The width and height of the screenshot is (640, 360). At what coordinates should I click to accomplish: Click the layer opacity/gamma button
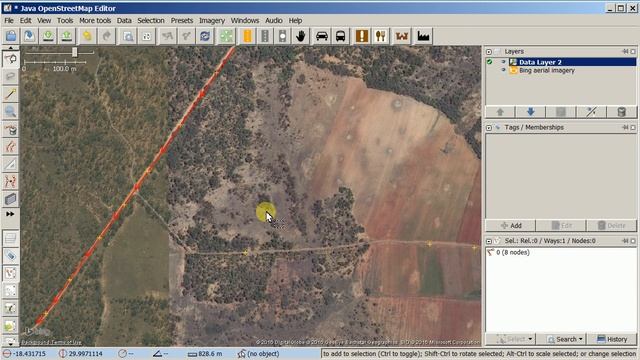(591, 112)
